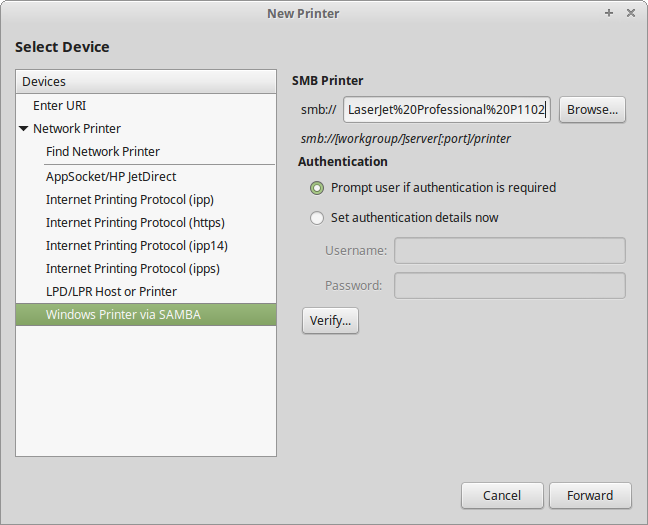Screen dimensions: 648x525
Task: Choose Set authentication details now option
Action: pos(317,217)
